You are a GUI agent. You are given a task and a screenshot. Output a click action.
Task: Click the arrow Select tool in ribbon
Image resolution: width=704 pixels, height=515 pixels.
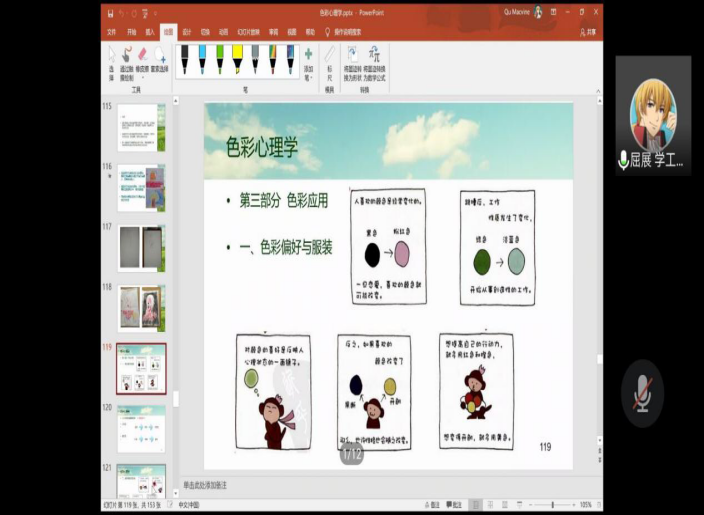click(111, 58)
